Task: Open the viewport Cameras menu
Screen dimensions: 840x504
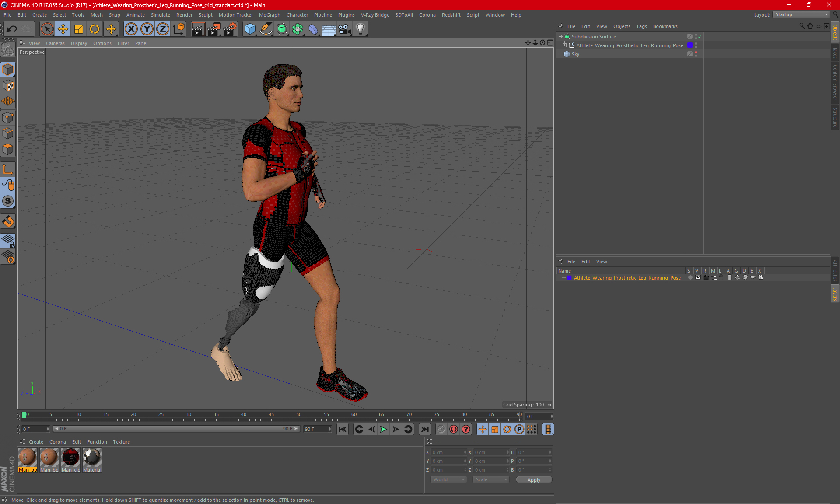Action: tap(55, 43)
